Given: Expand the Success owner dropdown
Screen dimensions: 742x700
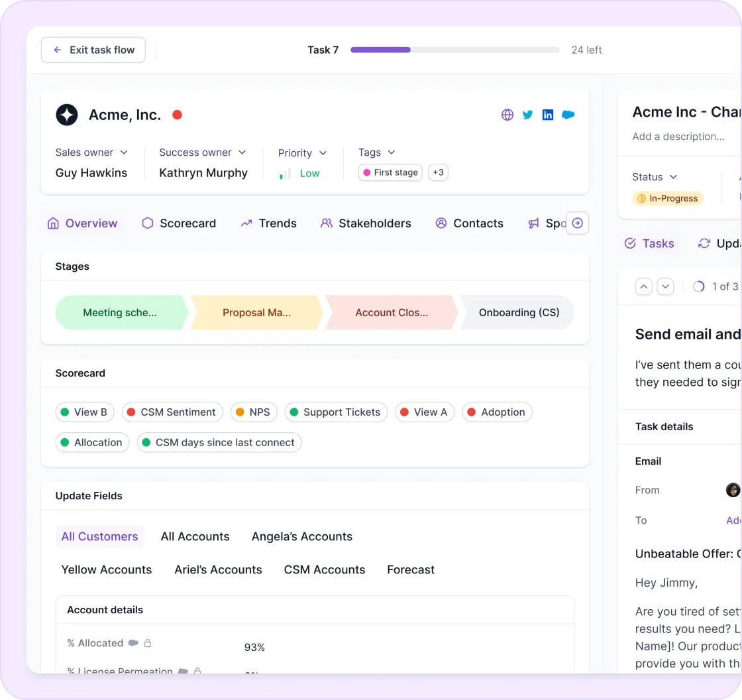Looking at the screenshot, I should pyautogui.click(x=203, y=152).
